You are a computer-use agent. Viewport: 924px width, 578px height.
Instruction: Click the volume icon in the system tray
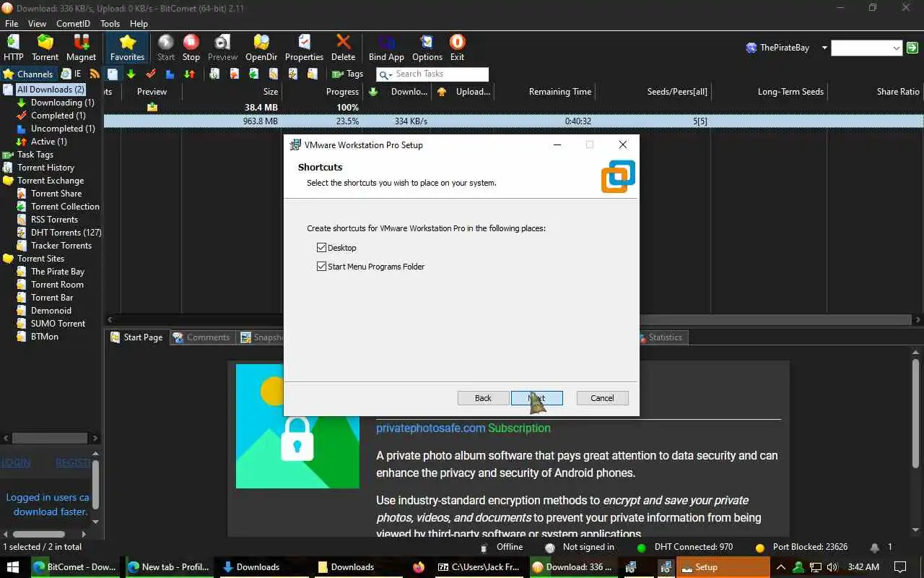pos(832,567)
